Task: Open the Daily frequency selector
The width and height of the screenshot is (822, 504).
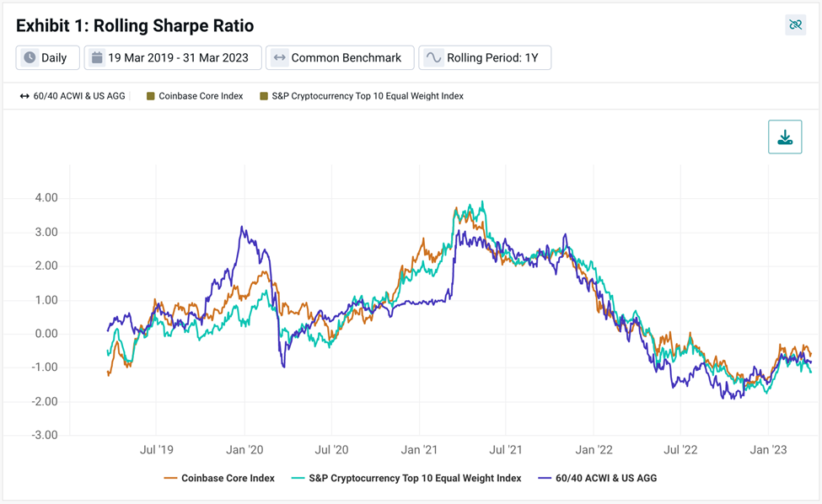Action: (x=48, y=57)
